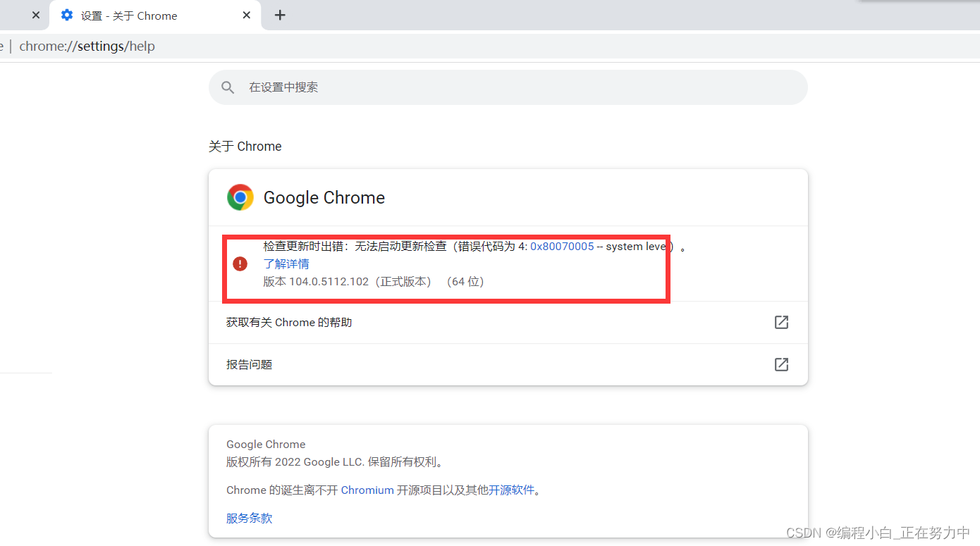
Task: Open the 服务条款 terms of service link
Action: coord(249,519)
